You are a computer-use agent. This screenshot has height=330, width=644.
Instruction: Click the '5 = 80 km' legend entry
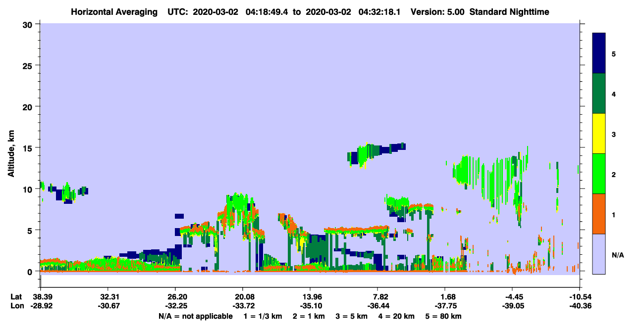coord(444,316)
